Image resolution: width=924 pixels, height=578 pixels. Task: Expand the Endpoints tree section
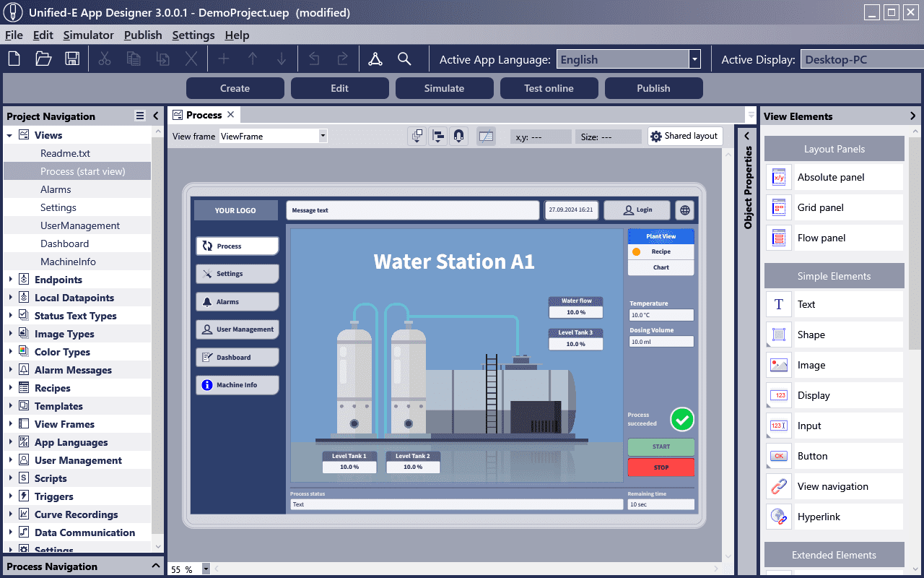pyautogui.click(x=9, y=280)
